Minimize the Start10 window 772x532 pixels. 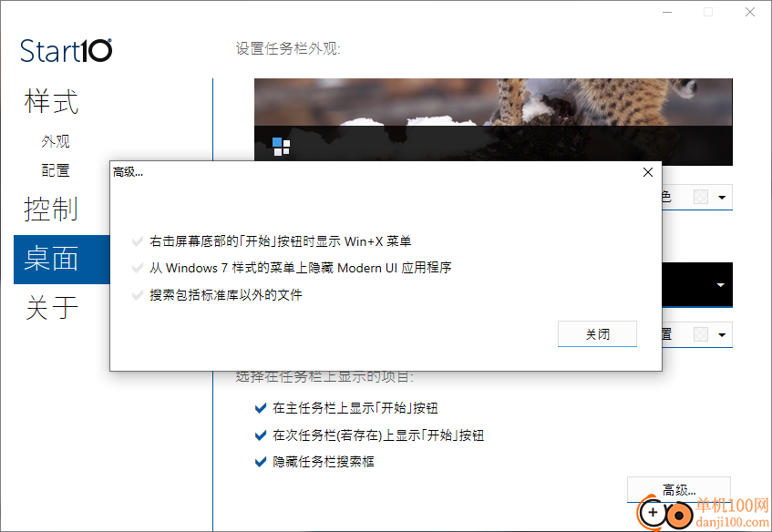[667, 12]
